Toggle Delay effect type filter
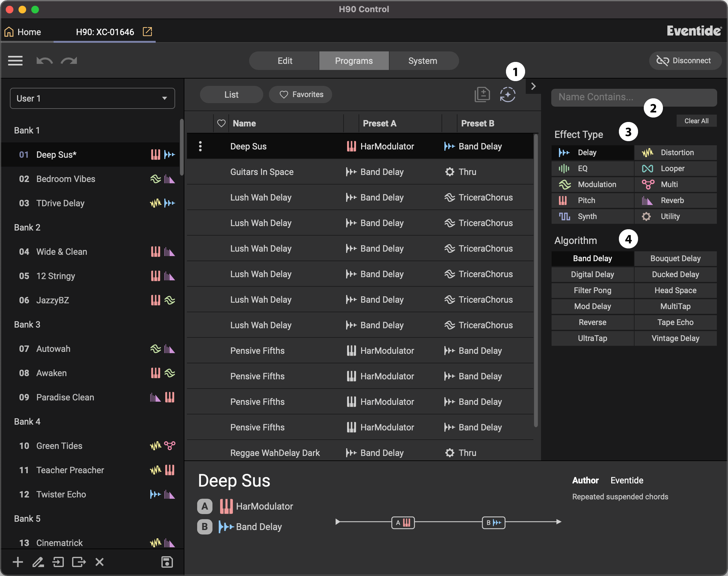Image resolution: width=728 pixels, height=576 pixels. coord(592,152)
